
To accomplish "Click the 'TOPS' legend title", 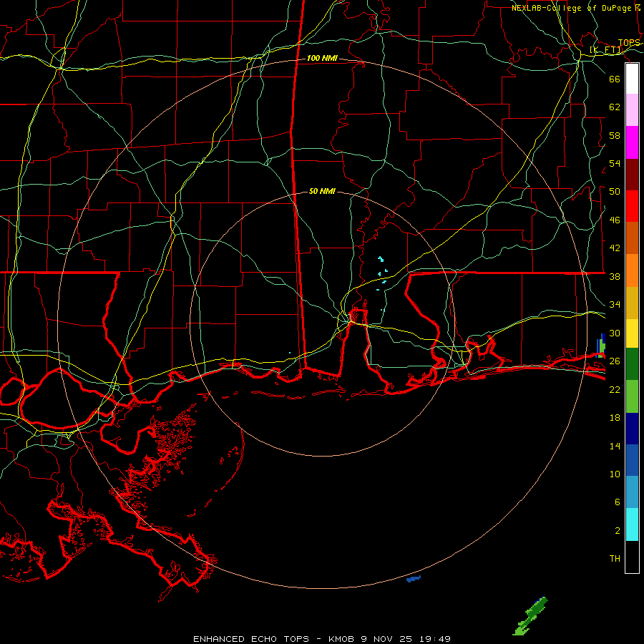I will (x=629, y=43).
